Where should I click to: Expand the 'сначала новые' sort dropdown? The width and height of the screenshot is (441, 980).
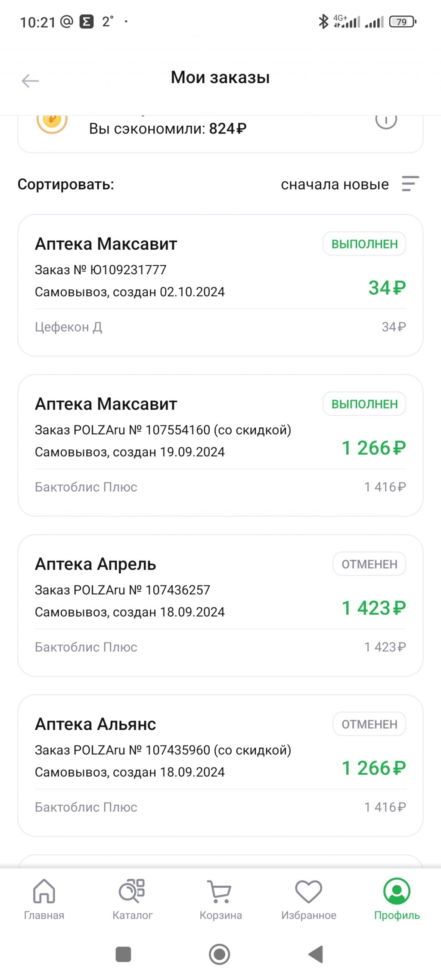pyautogui.click(x=335, y=184)
